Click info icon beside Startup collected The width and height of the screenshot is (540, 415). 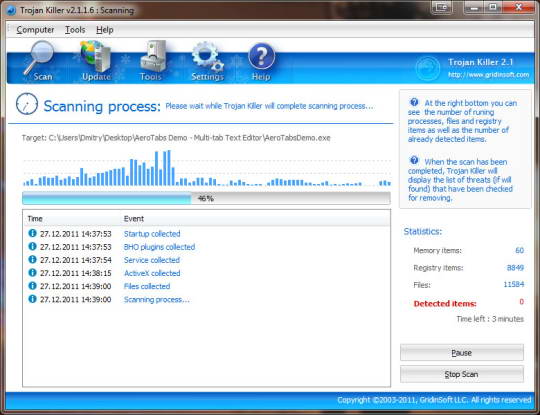tap(32, 233)
